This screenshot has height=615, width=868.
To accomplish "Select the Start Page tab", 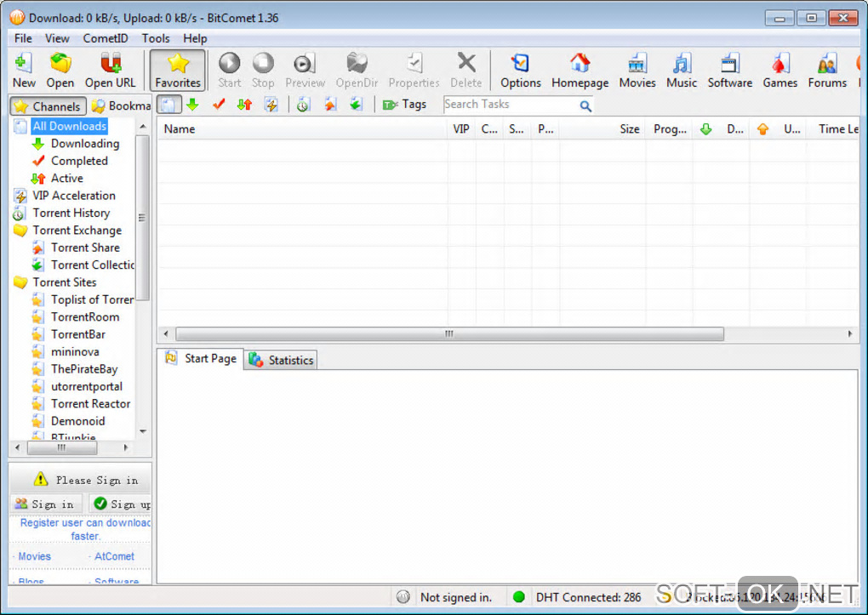I will pos(200,359).
